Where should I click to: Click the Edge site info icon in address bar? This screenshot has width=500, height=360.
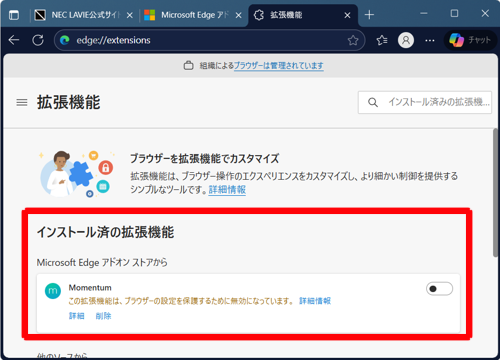pyautogui.click(x=65, y=40)
